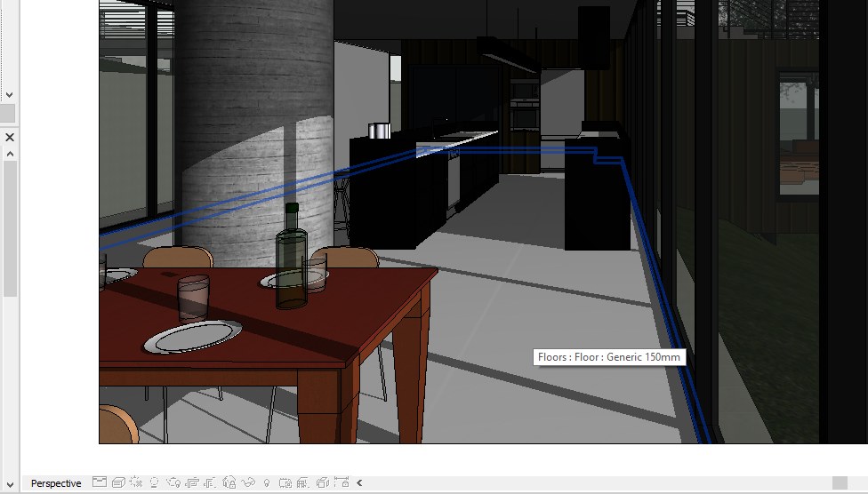Click Reveal Constraints icon
Viewport: 868px width, 494px height.
coord(342,482)
